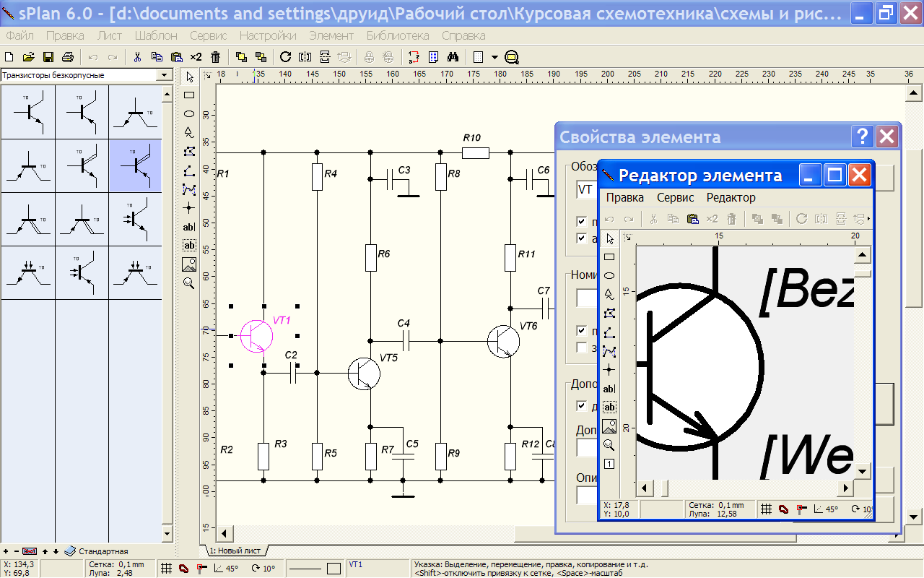Select the text tool in Element Editor toolbox

609,389
